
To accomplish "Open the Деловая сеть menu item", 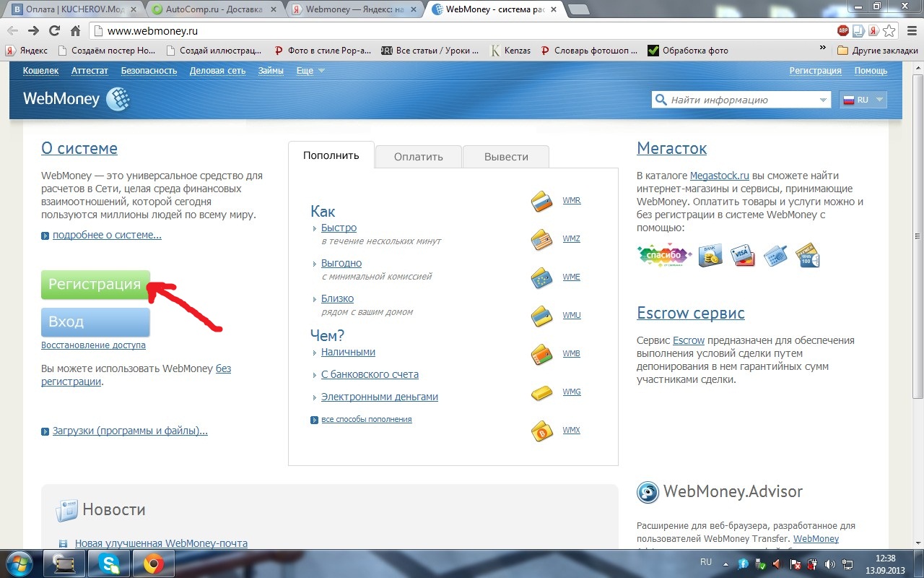I will [217, 71].
